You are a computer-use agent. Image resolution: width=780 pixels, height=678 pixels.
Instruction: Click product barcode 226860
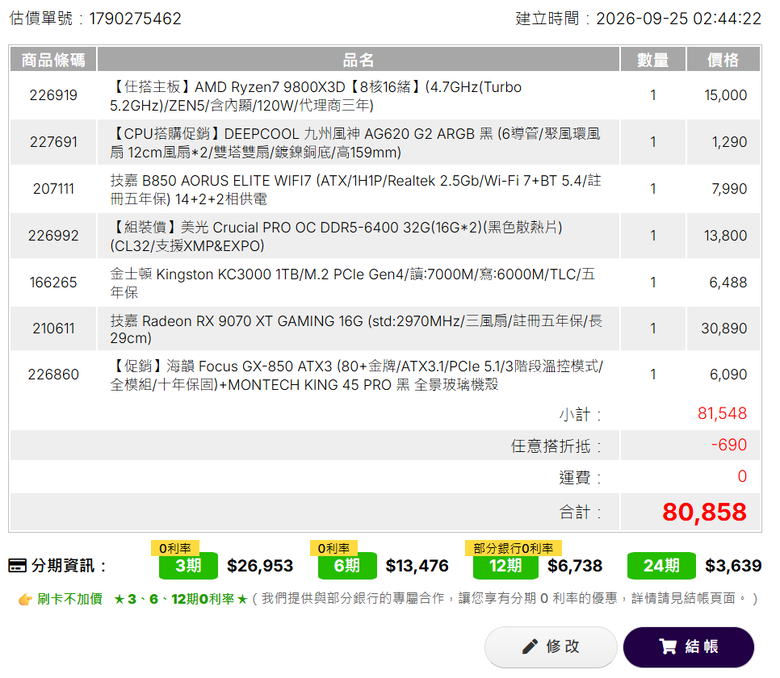click(53, 374)
